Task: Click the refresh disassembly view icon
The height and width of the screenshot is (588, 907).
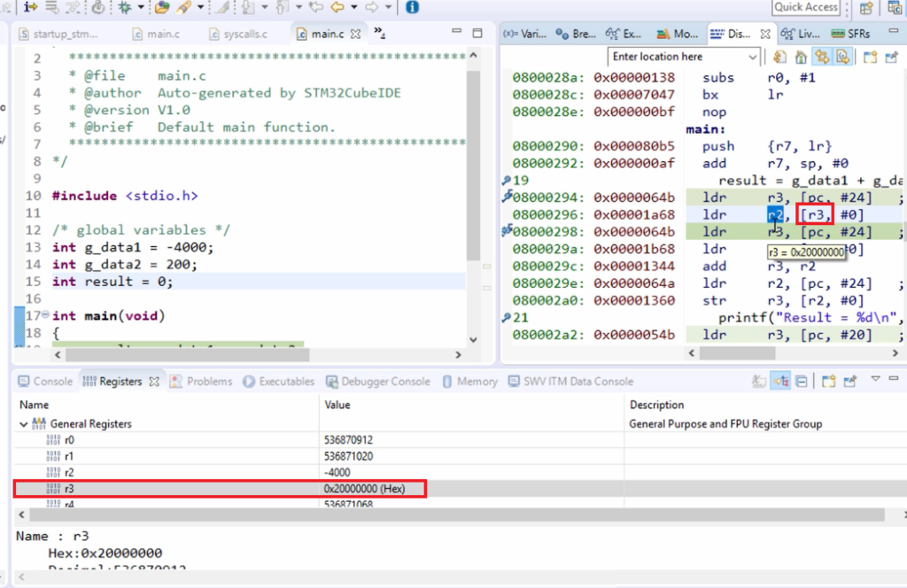Action: 779,57
